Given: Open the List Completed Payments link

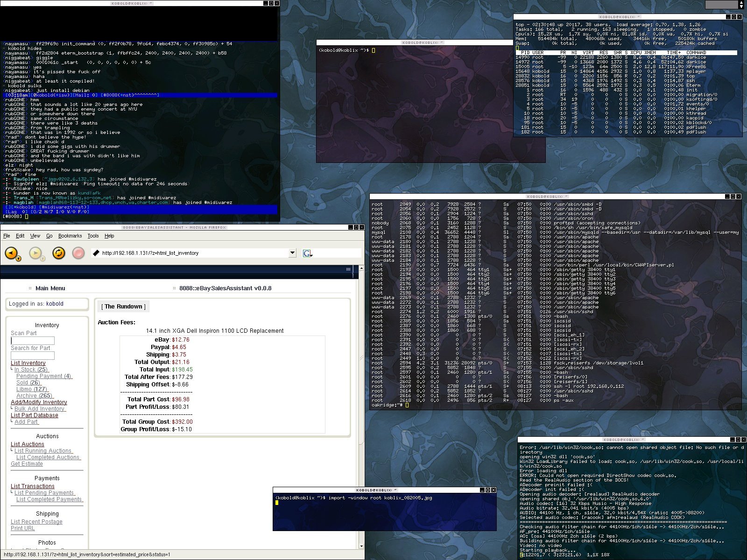Looking at the screenshot, I should pos(49,499).
